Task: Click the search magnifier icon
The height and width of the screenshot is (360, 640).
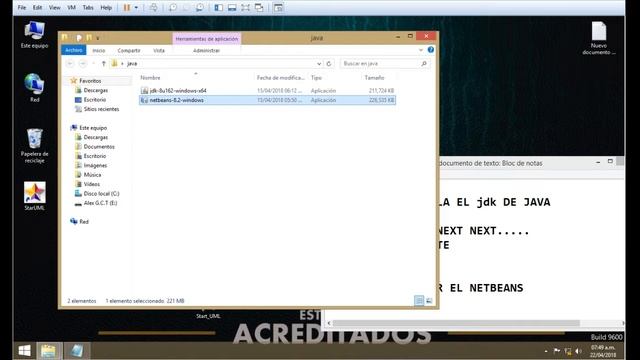Action: click(424, 64)
